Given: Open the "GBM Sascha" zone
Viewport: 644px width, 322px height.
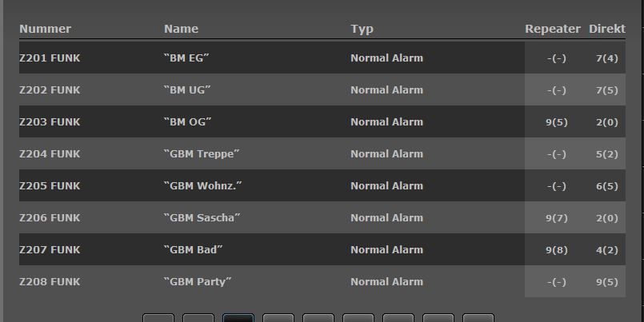Looking at the screenshot, I should 202,218.
